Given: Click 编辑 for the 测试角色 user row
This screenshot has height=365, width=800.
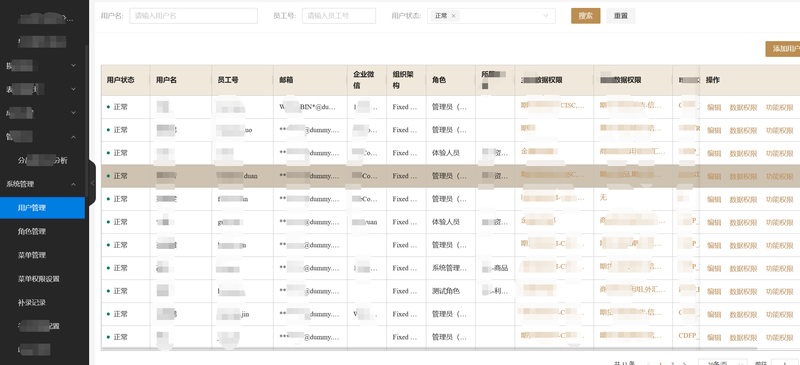Looking at the screenshot, I should 714,291.
